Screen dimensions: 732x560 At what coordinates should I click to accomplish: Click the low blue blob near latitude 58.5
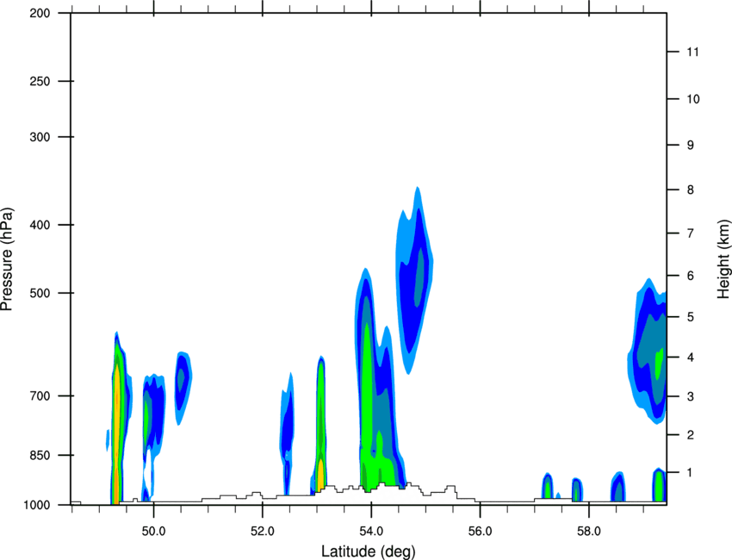(618, 487)
